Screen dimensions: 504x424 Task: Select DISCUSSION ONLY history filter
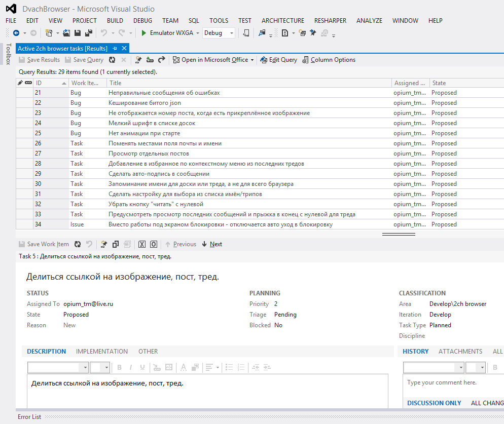[x=434, y=403]
